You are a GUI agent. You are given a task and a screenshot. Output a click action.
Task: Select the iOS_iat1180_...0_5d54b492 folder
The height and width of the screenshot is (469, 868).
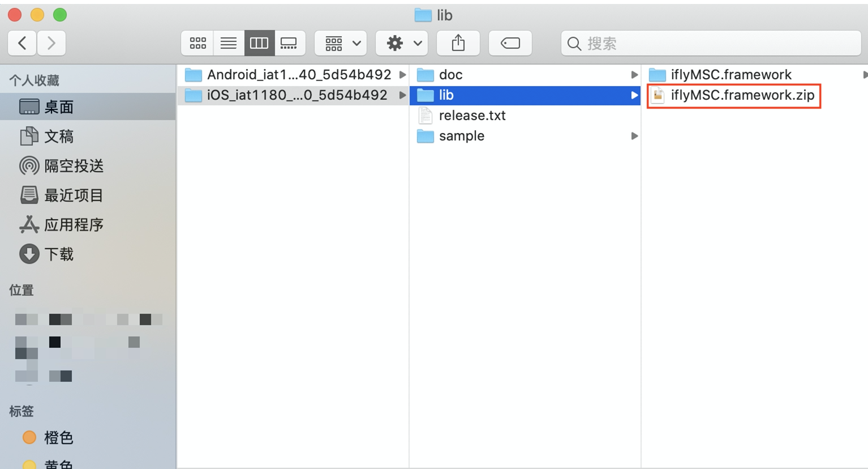coord(293,95)
